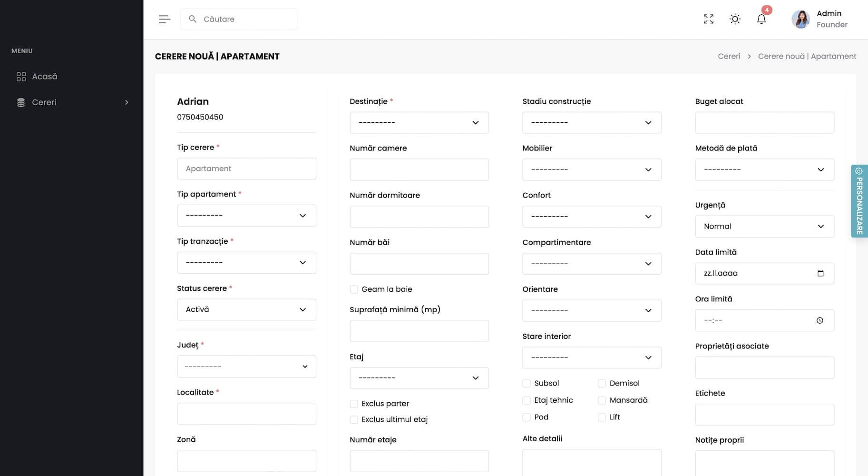Expand the Urgență dropdown showing Normal

764,227
